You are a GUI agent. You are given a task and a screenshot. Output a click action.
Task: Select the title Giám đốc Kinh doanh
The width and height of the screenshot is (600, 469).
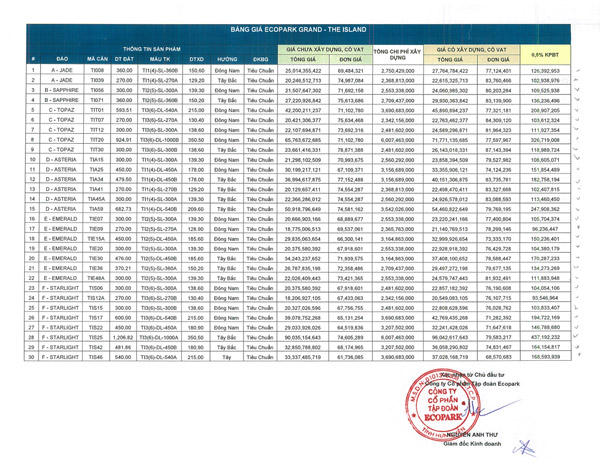click(x=472, y=444)
